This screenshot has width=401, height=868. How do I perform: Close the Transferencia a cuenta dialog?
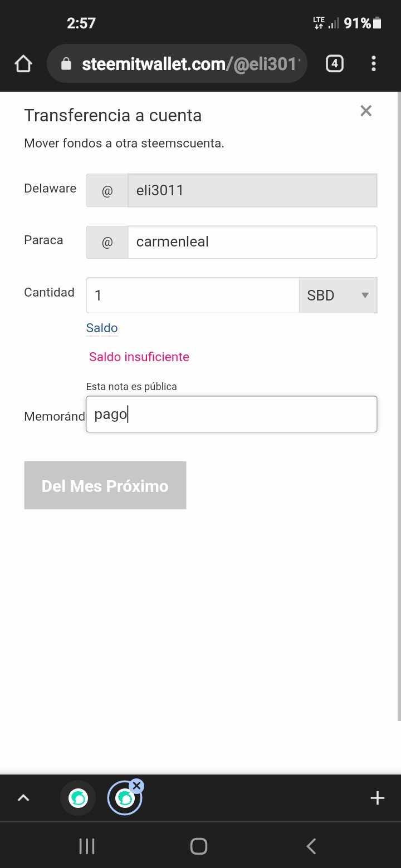pos(366,111)
